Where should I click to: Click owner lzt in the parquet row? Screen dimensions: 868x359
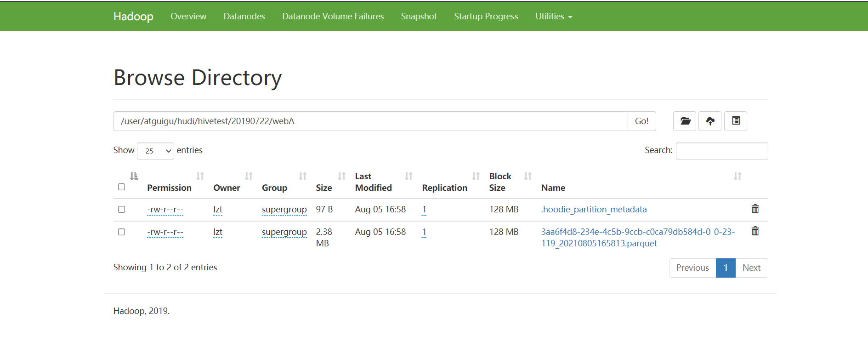(x=218, y=232)
